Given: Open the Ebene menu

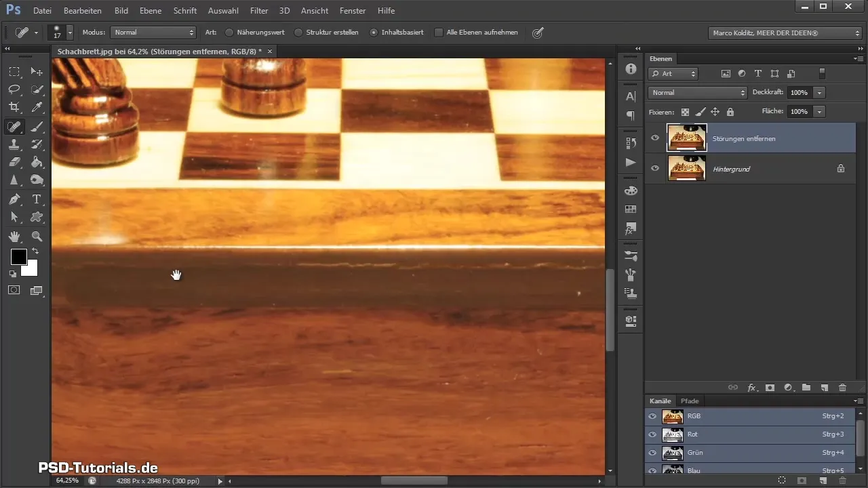Looking at the screenshot, I should [151, 11].
